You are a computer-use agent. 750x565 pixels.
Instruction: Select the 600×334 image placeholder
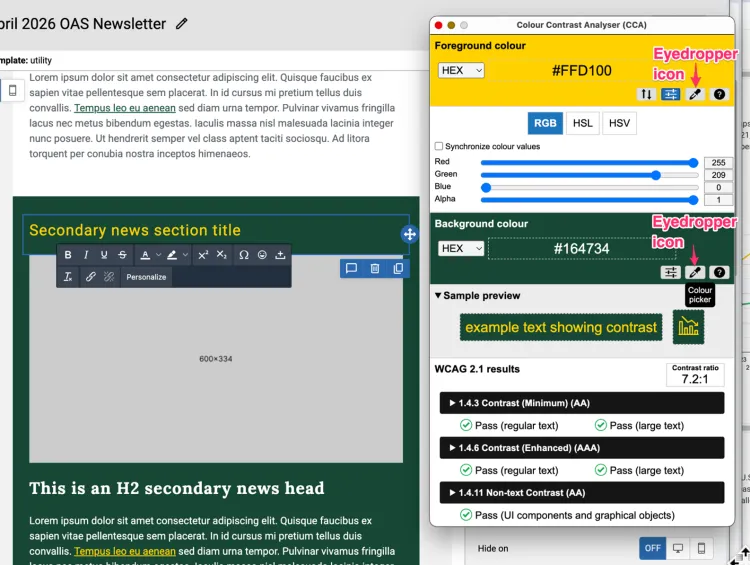pos(216,359)
